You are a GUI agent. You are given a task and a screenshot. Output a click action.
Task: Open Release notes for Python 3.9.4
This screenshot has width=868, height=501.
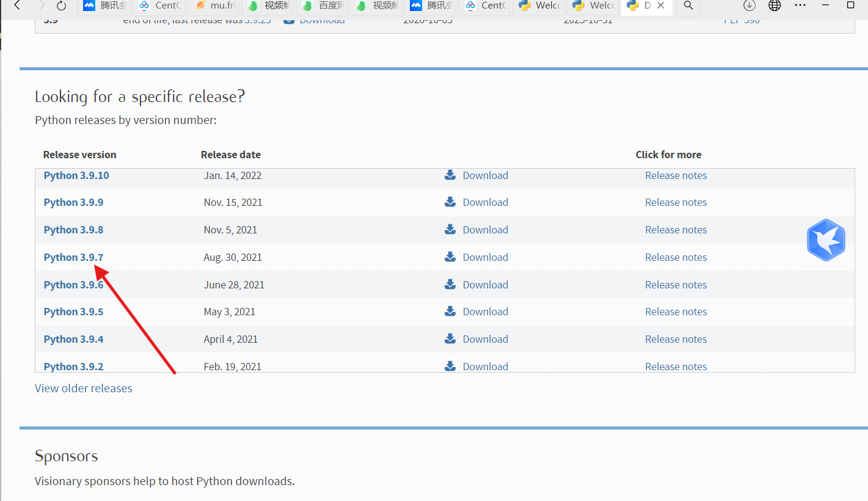point(676,339)
